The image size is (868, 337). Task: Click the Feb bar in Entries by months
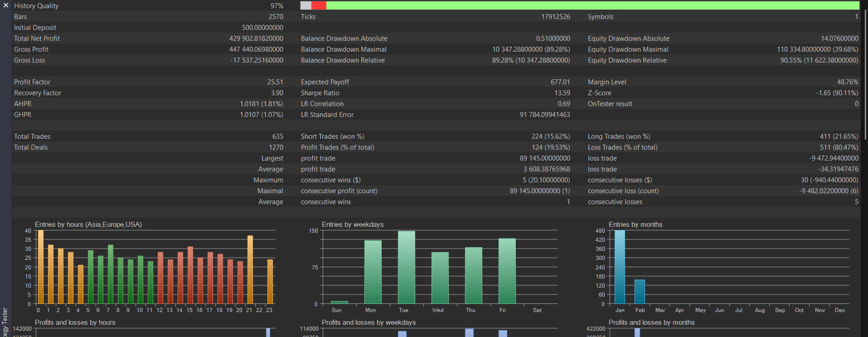(640, 292)
